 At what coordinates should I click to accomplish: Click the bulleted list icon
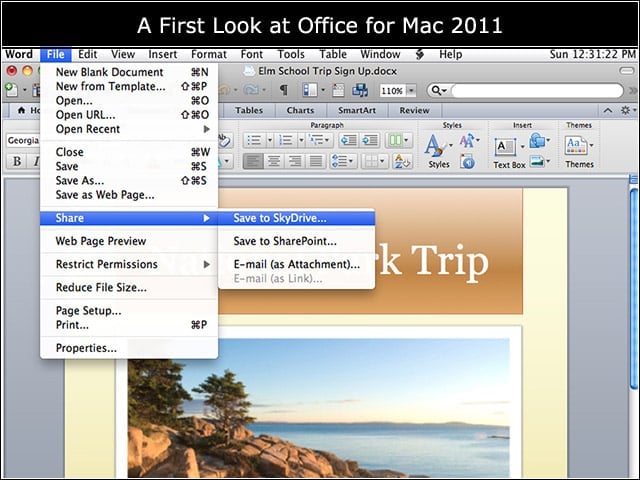[x=255, y=140]
